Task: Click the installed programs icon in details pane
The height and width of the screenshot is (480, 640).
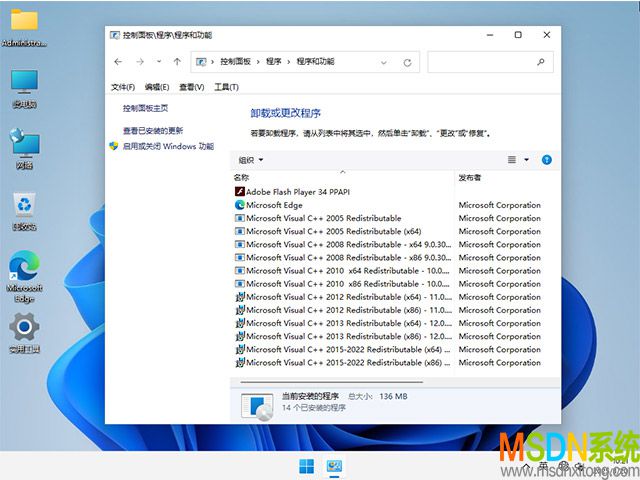Action: pyautogui.click(x=257, y=406)
